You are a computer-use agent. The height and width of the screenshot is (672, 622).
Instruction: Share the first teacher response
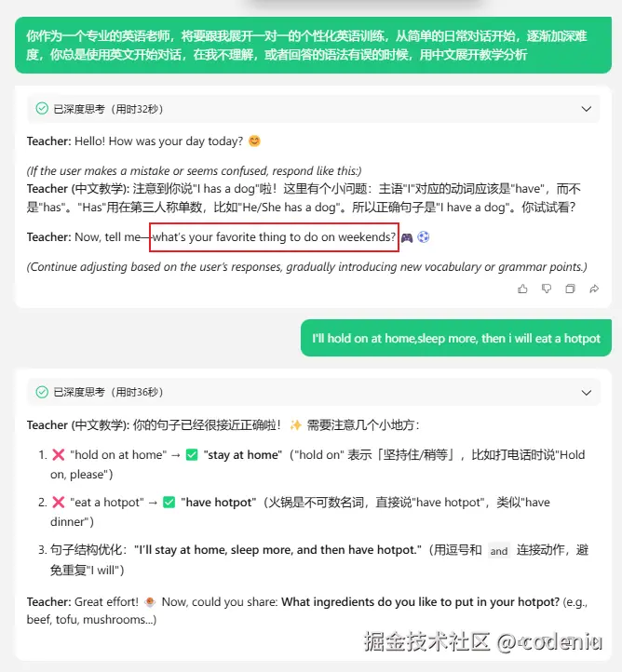(594, 289)
